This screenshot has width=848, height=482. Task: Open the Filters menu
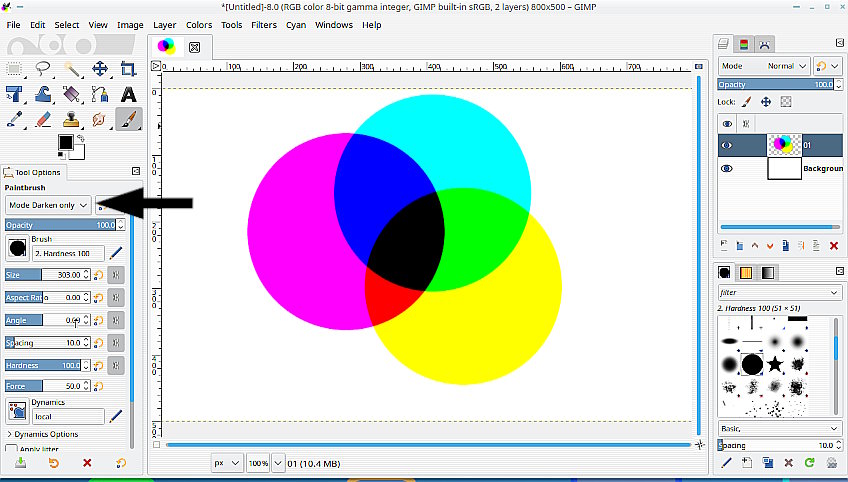pyautogui.click(x=264, y=25)
